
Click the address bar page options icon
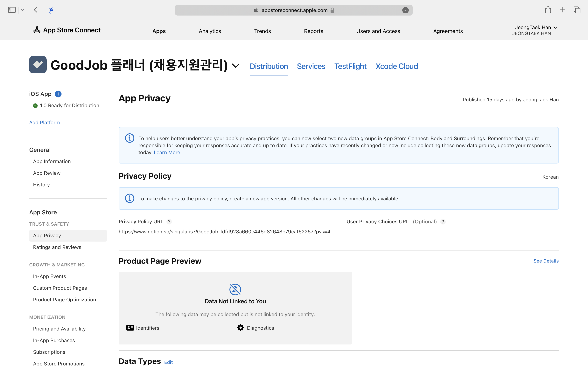(x=405, y=10)
